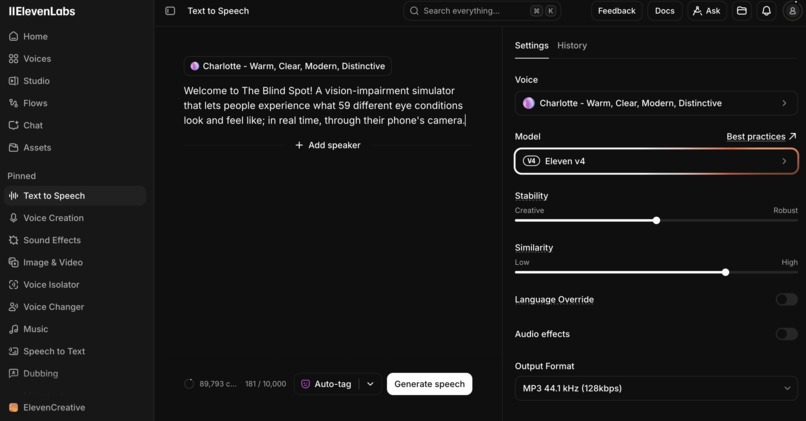
Task: Click the 181 / 10,000 character count
Action: [x=265, y=384]
